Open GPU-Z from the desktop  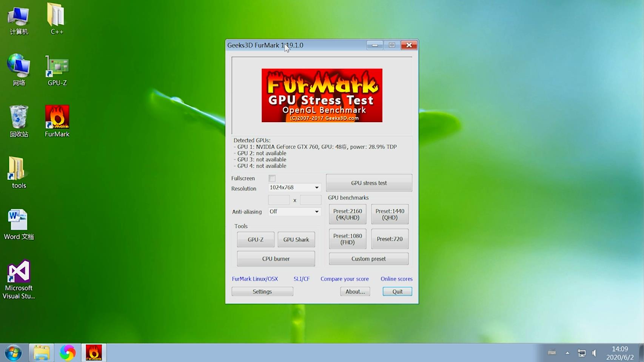coord(56,70)
